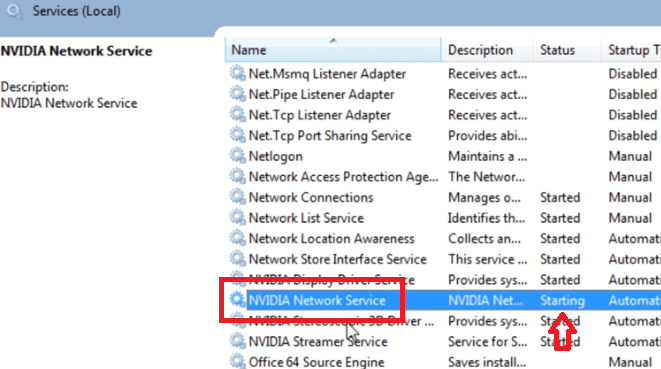This screenshot has width=661, height=369.
Task: Click the 'Provides abi...' description cell
Action: click(487, 136)
